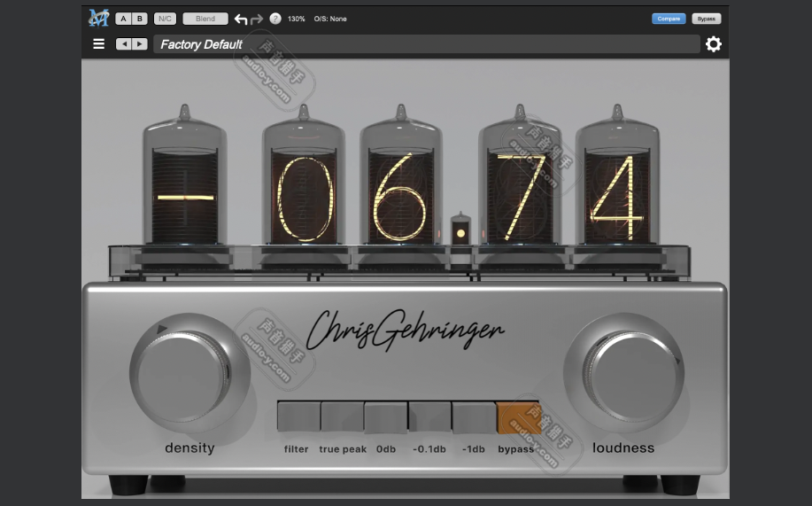Select the -0.1db ceiling button
Viewport: 812px width, 506px height.
tap(429, 416)
